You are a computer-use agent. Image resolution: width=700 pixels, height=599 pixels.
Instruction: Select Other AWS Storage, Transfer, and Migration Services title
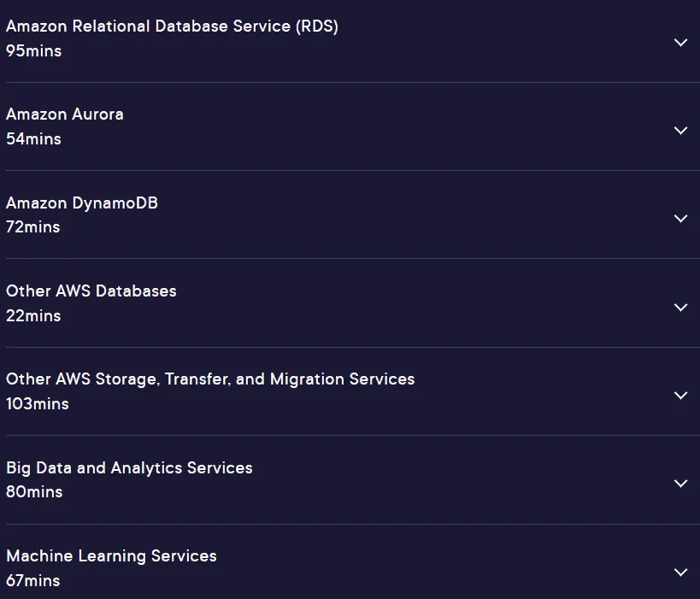coord(210,379)
